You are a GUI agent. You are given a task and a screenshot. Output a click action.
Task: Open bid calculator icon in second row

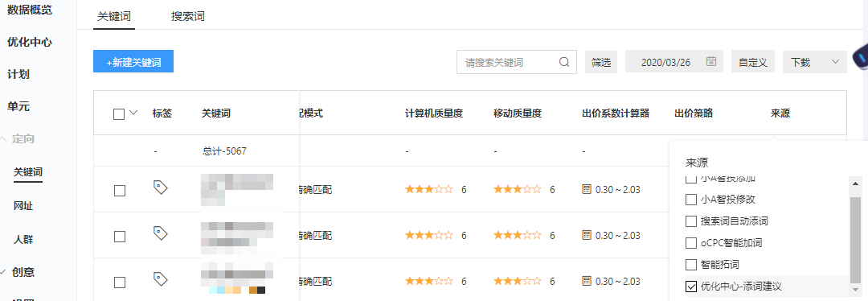point(587,236)
